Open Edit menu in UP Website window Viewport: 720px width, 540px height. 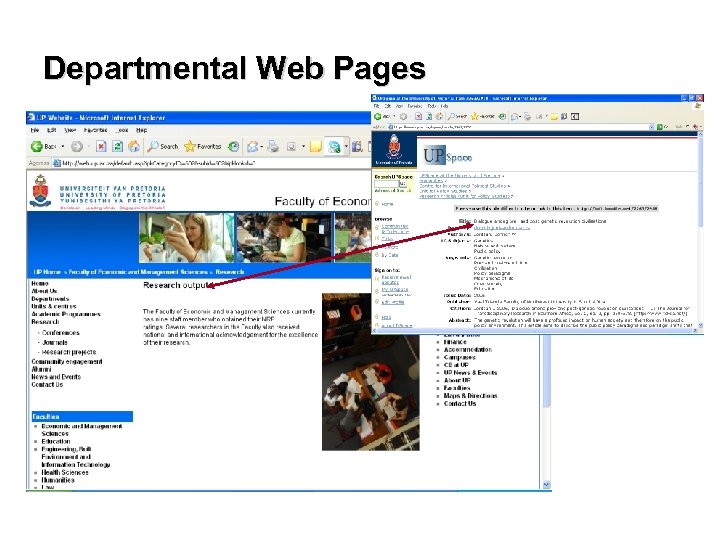51,130
